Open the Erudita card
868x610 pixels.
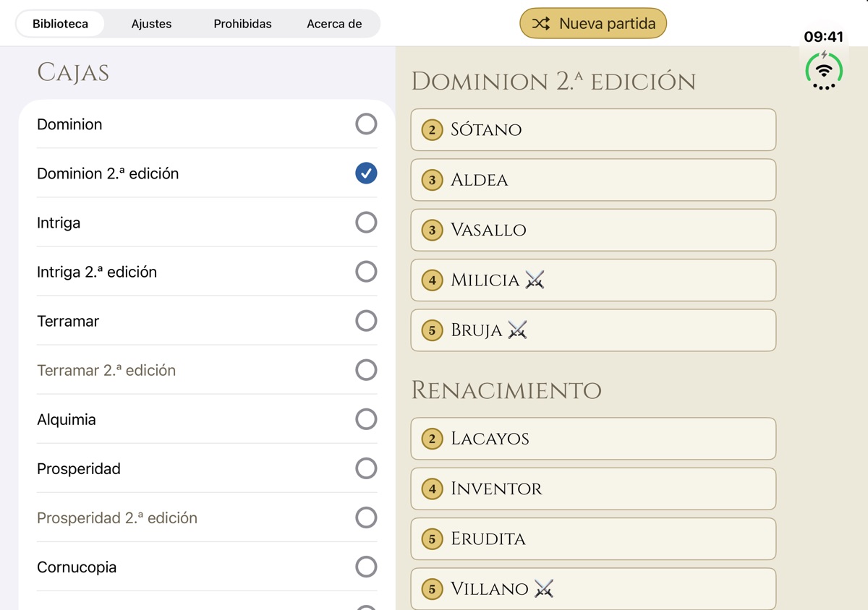tap(593, 539)
